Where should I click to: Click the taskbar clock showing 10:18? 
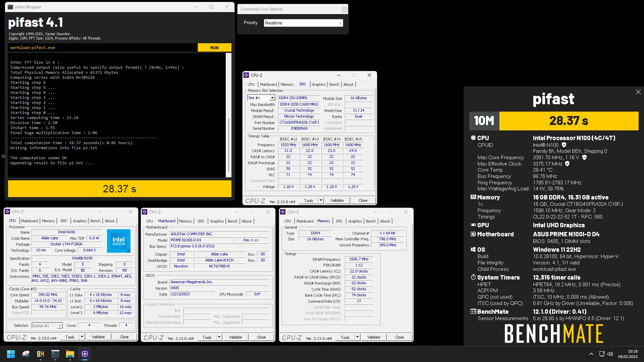tap(628, 354)
